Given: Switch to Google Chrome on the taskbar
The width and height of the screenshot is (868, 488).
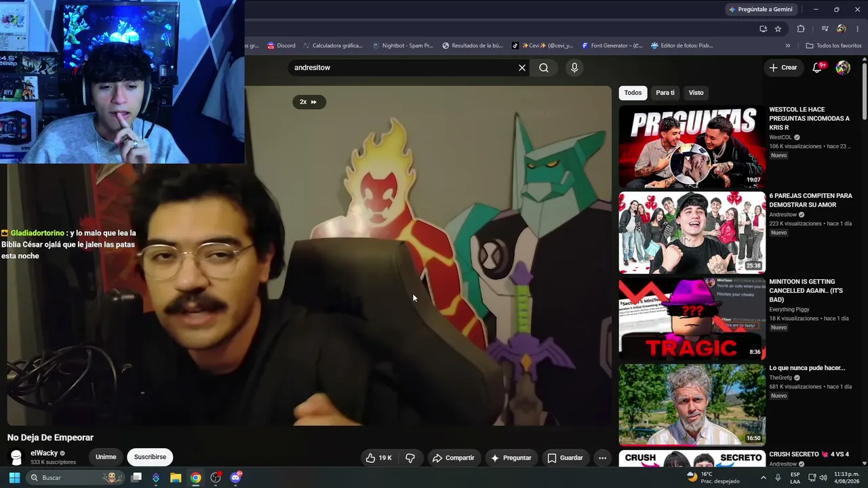Looking at the screenshot, I should click(x=195, y=478).
